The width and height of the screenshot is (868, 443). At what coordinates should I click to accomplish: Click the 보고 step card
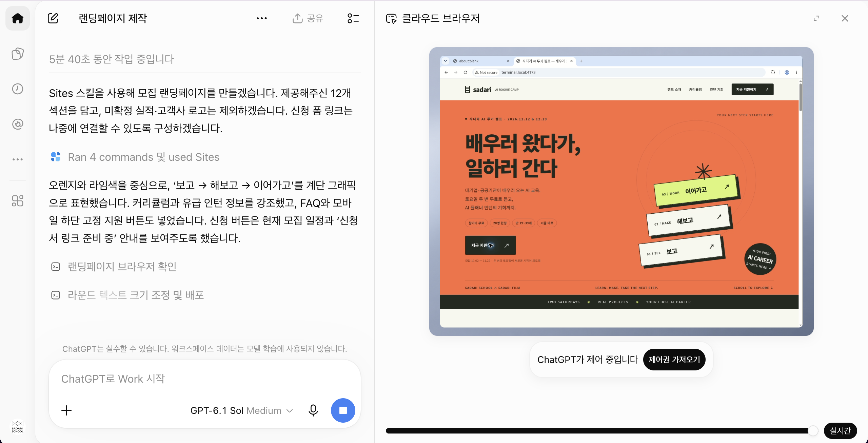click(681, 251)
